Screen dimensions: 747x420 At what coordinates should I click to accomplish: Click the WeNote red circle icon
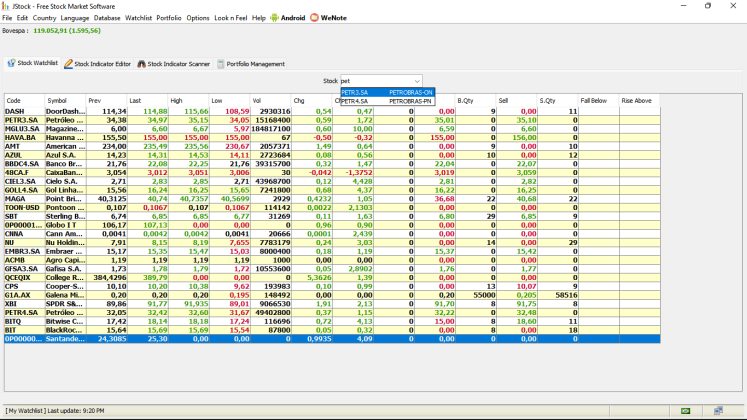(x=314, y=18)
